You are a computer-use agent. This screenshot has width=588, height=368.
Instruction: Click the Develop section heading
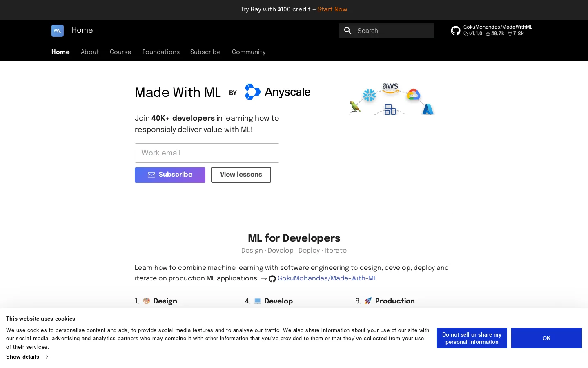tap(278, 301)
